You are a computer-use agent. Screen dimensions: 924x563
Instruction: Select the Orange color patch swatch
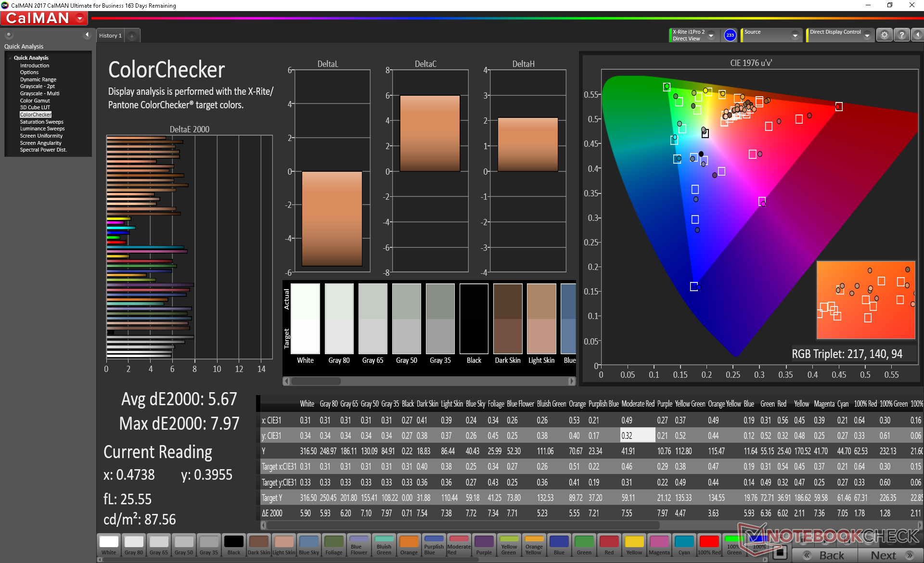[x=409, y=545]
